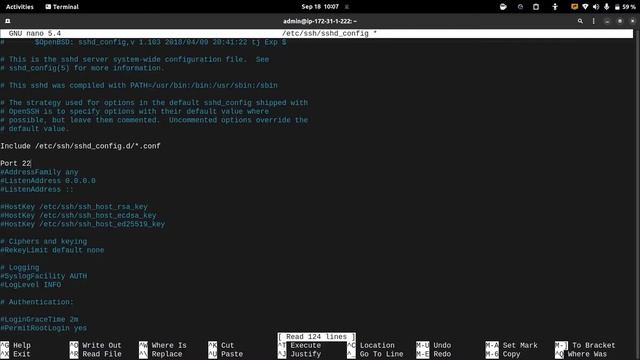This screenshot has height=360, width=640.
Task: Click the '#RekeyLimit default none' line
Action: tap(52, 250)
